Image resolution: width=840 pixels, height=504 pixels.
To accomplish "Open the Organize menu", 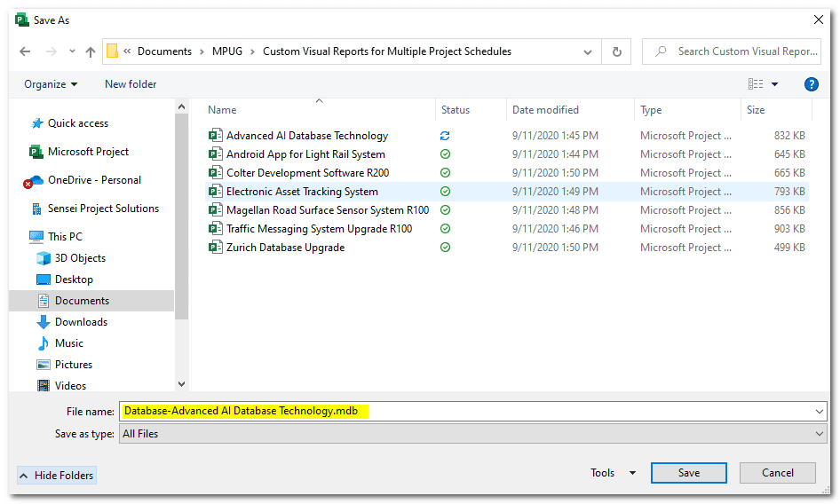I will click(x=51, y=84).
